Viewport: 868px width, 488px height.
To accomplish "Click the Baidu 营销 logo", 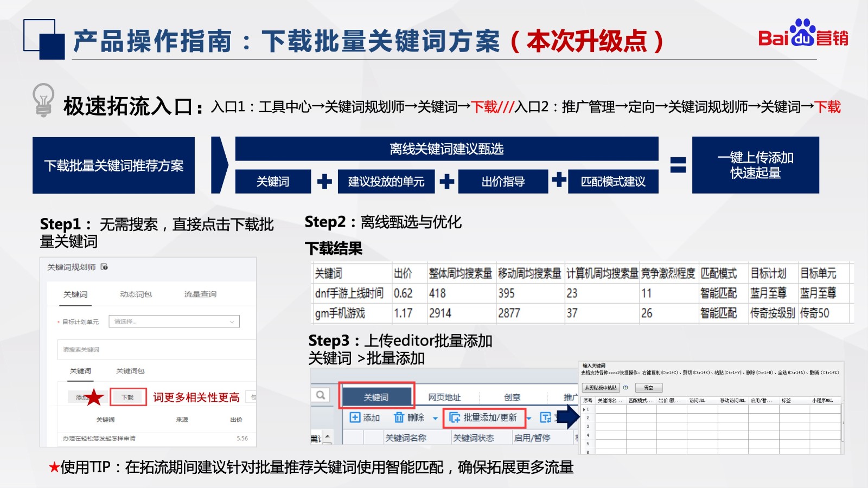I will [x=802, y=36].
